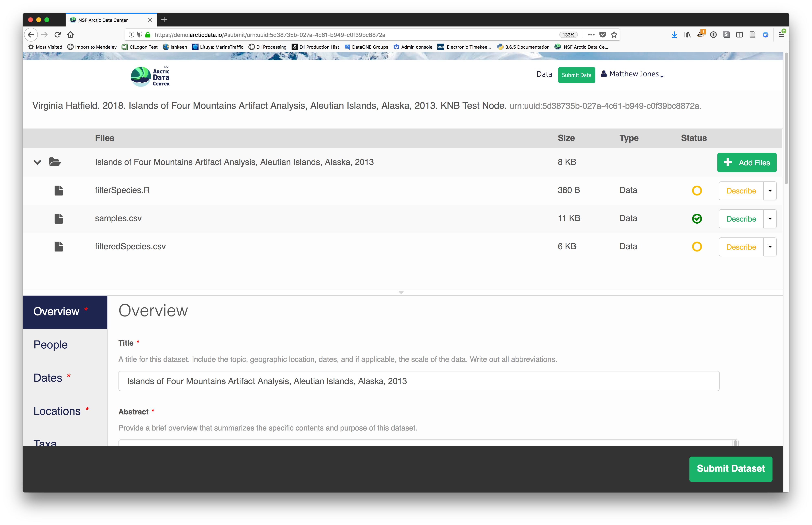
Task: Click the home icon in browser toolbar
Action: click(70, 34)
